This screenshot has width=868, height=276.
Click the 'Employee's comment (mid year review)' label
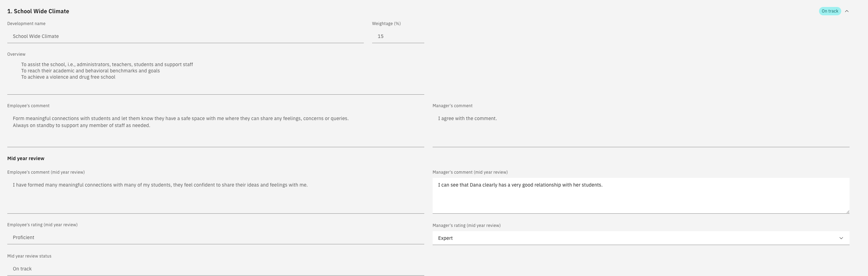pyautogui.click(x=46, y=172)
